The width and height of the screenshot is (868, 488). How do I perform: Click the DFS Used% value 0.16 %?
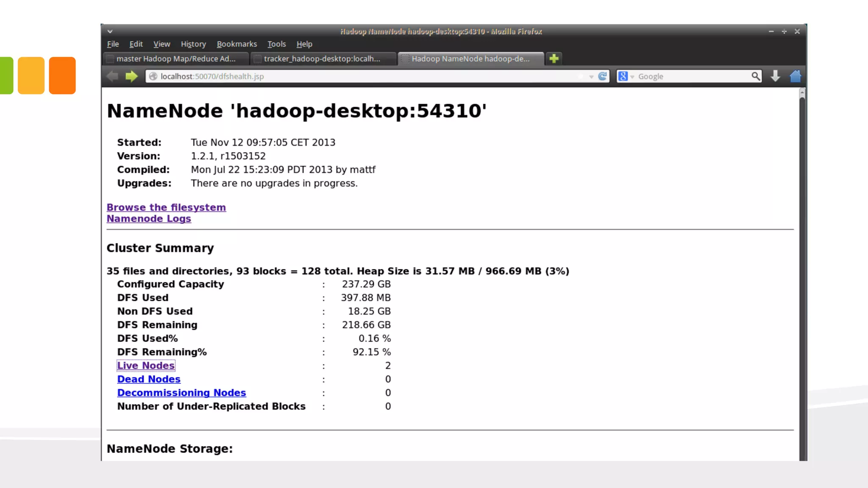[x=375, y=338]
